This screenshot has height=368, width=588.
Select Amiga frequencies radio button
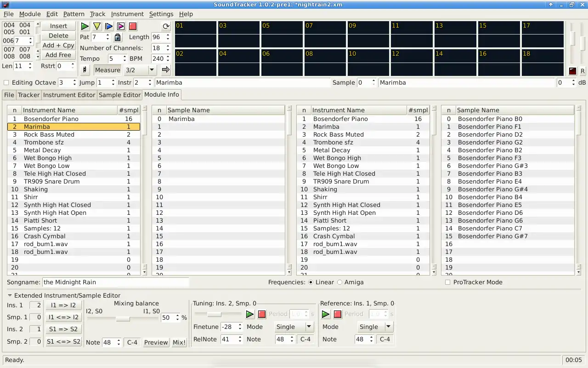point(340,282)
